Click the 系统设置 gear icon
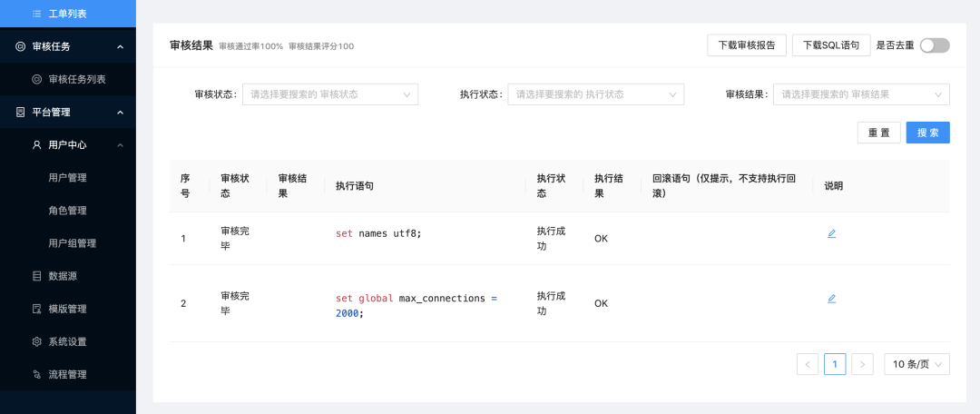This screenshot has height=414, width=980. tap(37, 341)
